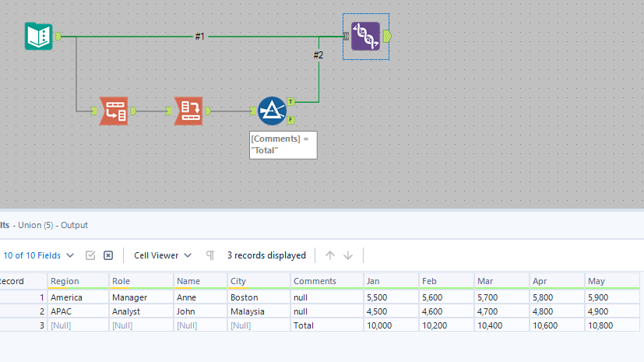Click the second orange tool's input anchor
644x362 pixels.
(169, 111)
